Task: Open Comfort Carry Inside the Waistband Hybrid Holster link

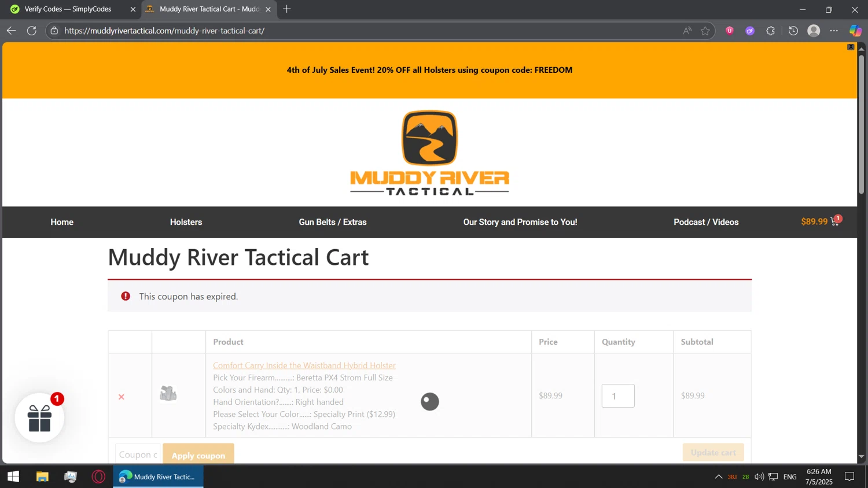Action: click(x=304, y=365)
